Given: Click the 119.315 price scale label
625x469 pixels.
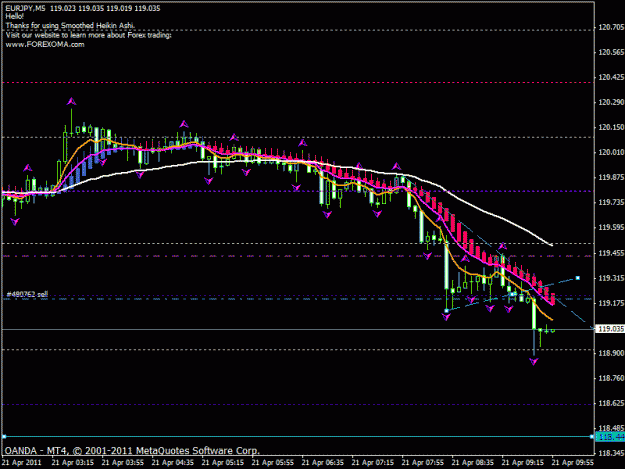Looking at the screenshot, I should (x=611, y=278).
